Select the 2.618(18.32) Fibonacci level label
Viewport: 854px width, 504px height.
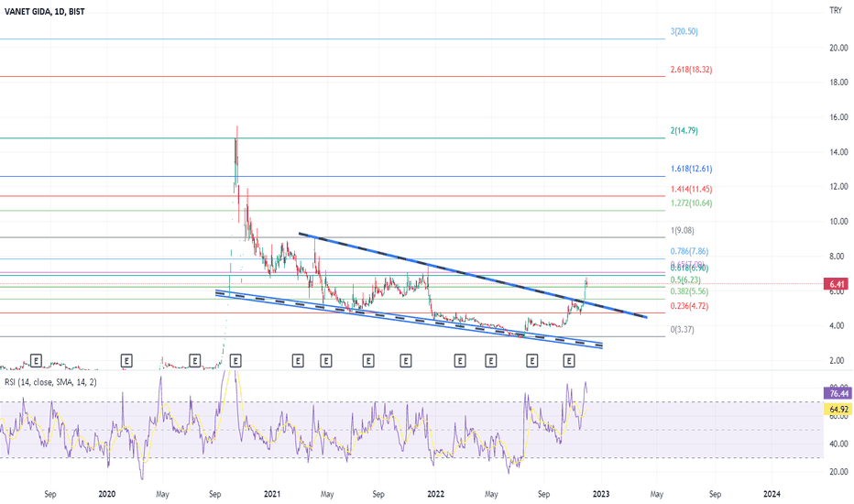point(691,70)
